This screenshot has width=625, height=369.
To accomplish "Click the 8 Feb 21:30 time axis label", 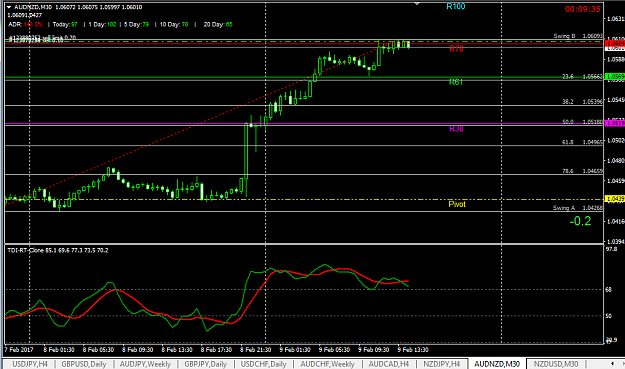I will 256,350.
